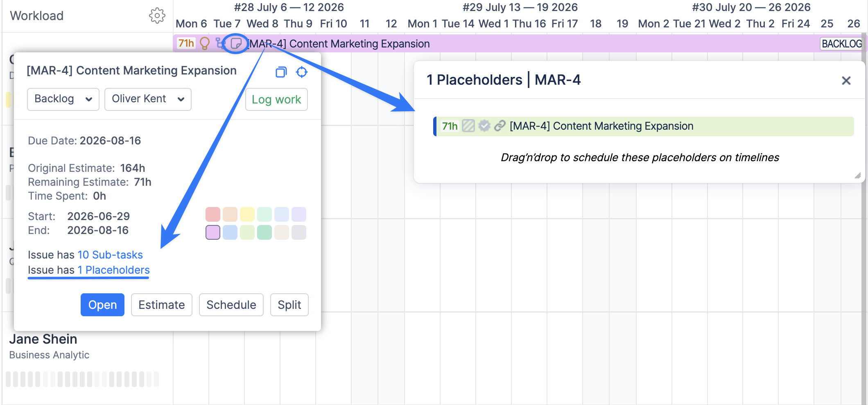The height and width of the screenshot is (405, 868).
Task: Click the blue Open button
Action: point(102,305)
